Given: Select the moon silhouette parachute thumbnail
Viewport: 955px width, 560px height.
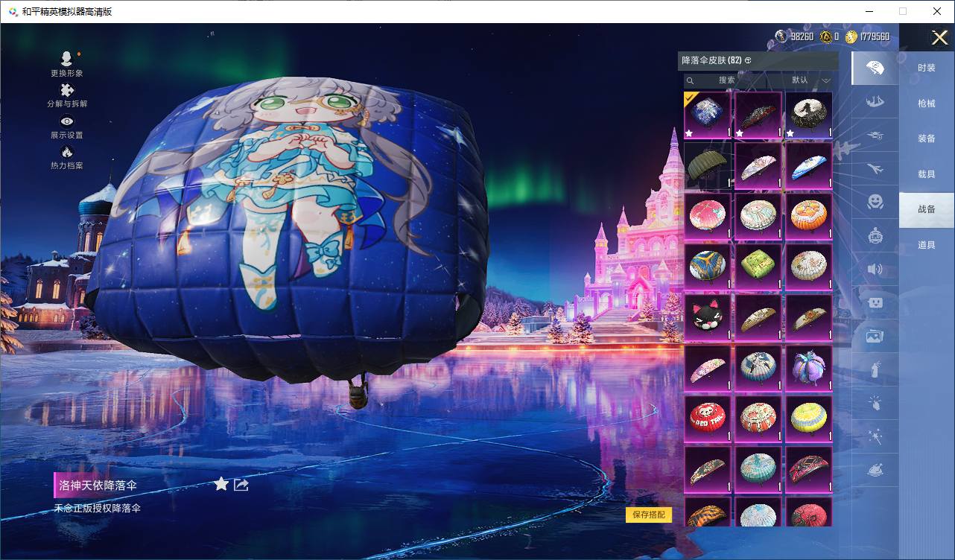Looking at the screenshot, I should (809, 115).
